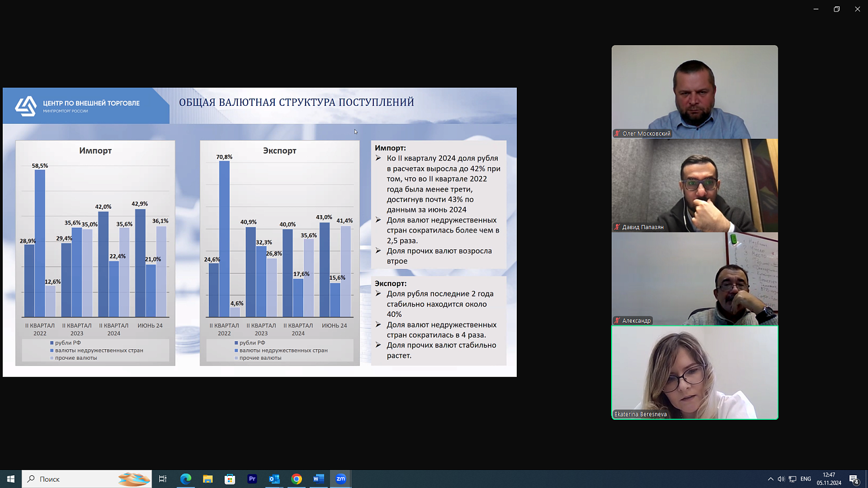Open Outlook from the taskbar

coord(274,479)
